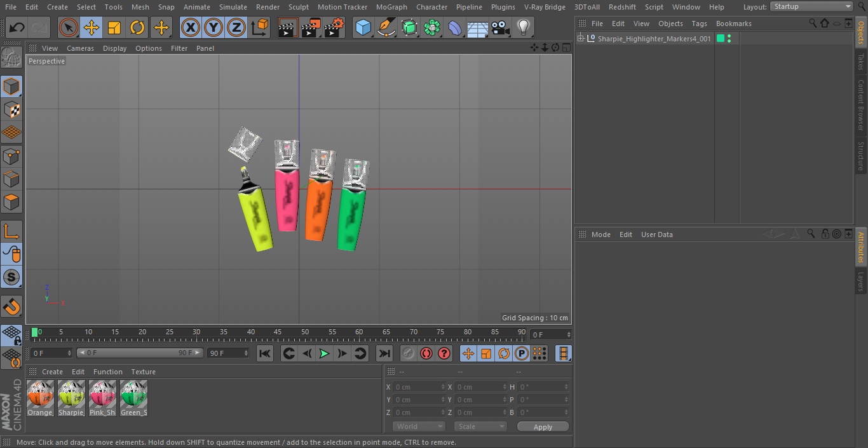This screenshot has width=868, height=448.
Task: Open material manager Texture menu
Action: tap(143, 372)
